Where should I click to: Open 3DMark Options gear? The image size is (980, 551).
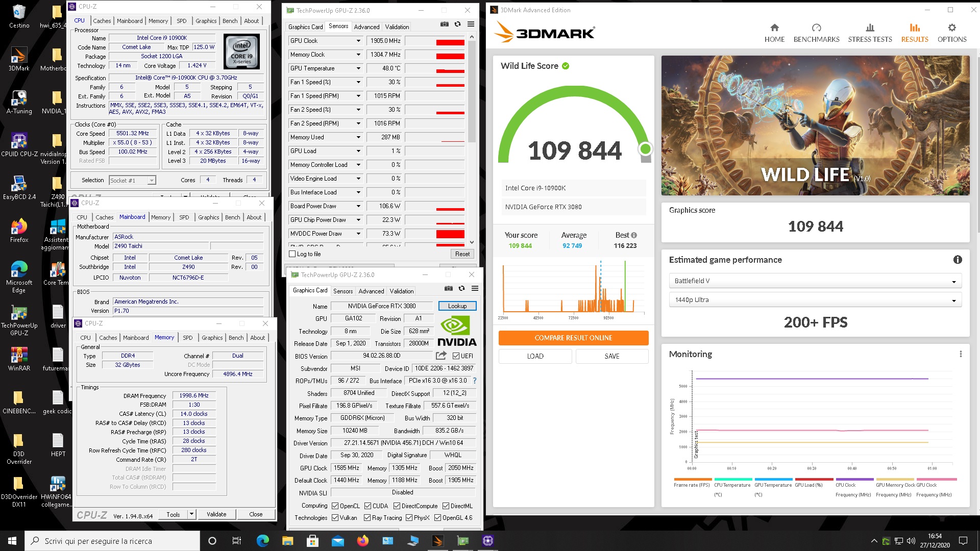(x=952, y=33)
